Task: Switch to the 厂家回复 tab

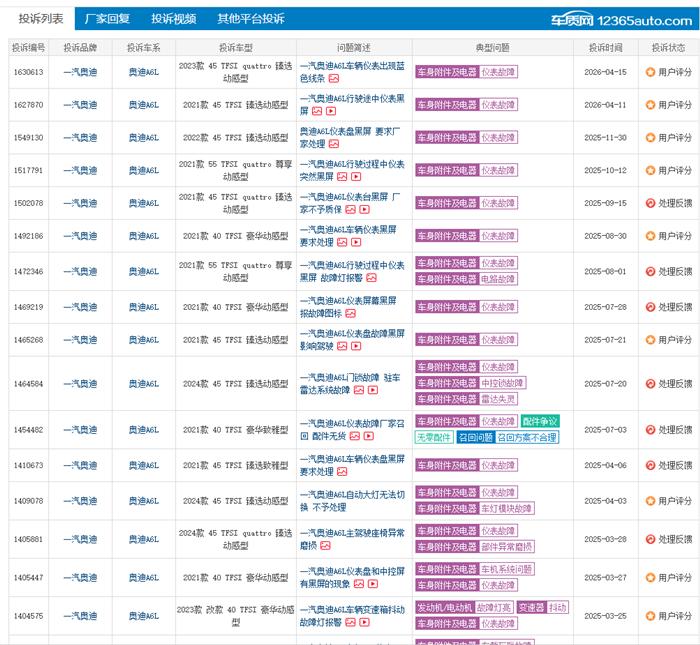Action: coord(107,19)
